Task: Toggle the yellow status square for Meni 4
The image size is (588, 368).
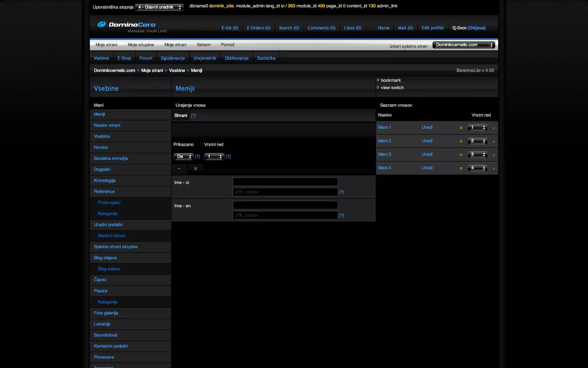Action: pyautogui.click(x=461, y=168)
